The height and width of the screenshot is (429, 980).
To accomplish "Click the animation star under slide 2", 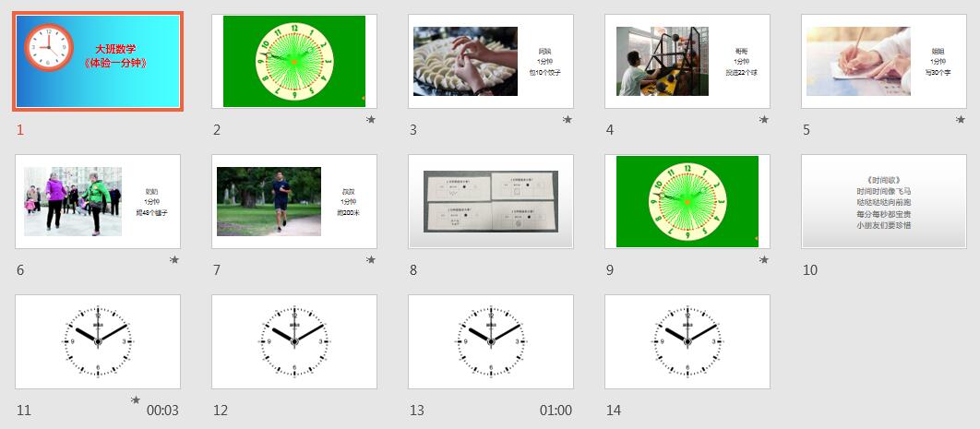I will point(371,119).
